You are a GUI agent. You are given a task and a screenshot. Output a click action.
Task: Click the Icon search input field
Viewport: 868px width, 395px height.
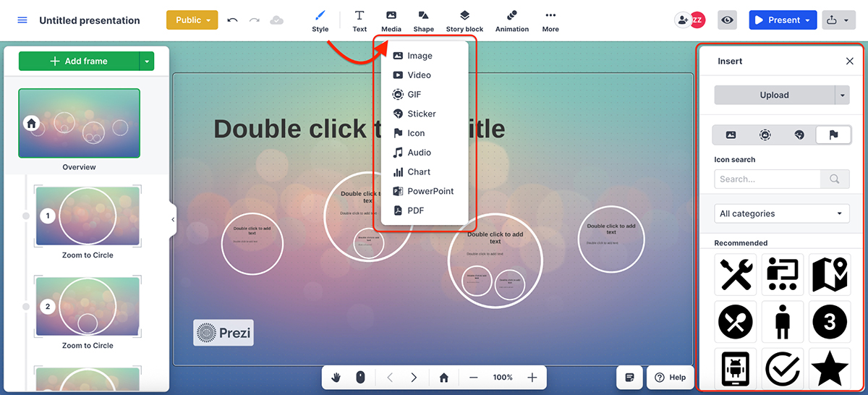[x=767, y=179]
